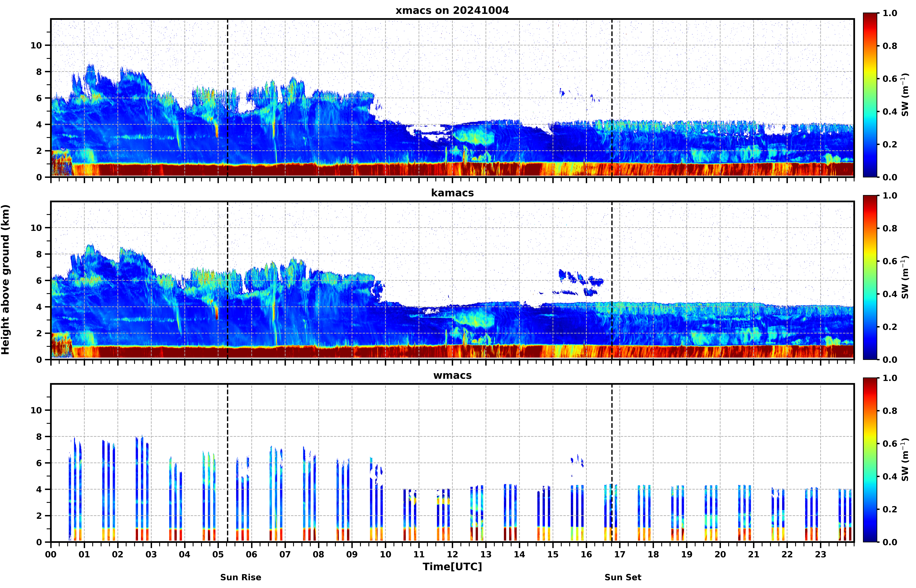Click time tick label "08"
The image size is (916, 588).
click(x=319, y=554)
